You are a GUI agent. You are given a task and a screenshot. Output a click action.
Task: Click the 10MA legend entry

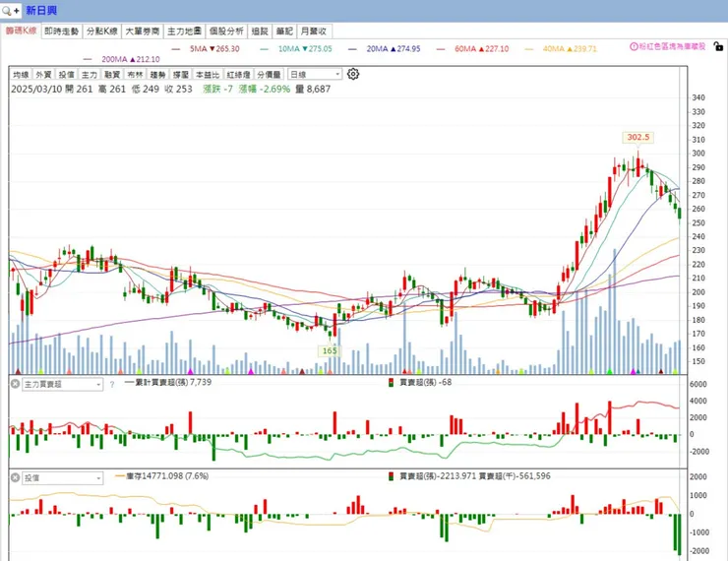tap(297, 49)
